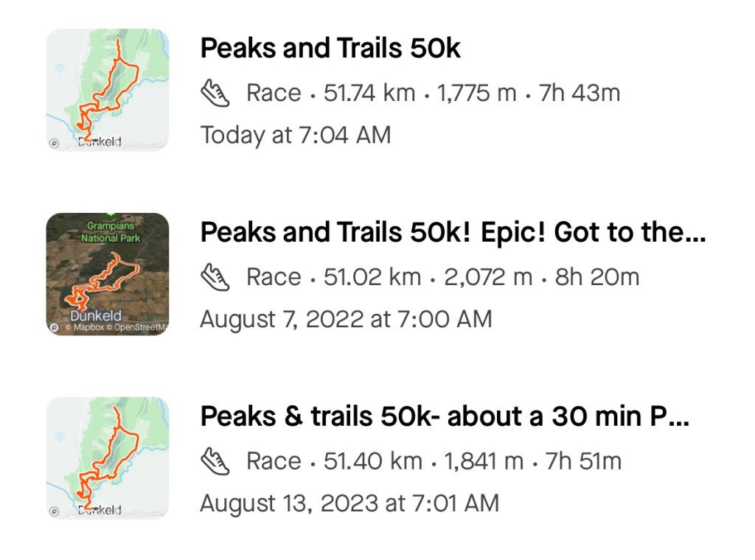Click the shoe icon on the August 7, 2022 race
This screenshot has height=560, width=755.
click(x=215, y=278)
